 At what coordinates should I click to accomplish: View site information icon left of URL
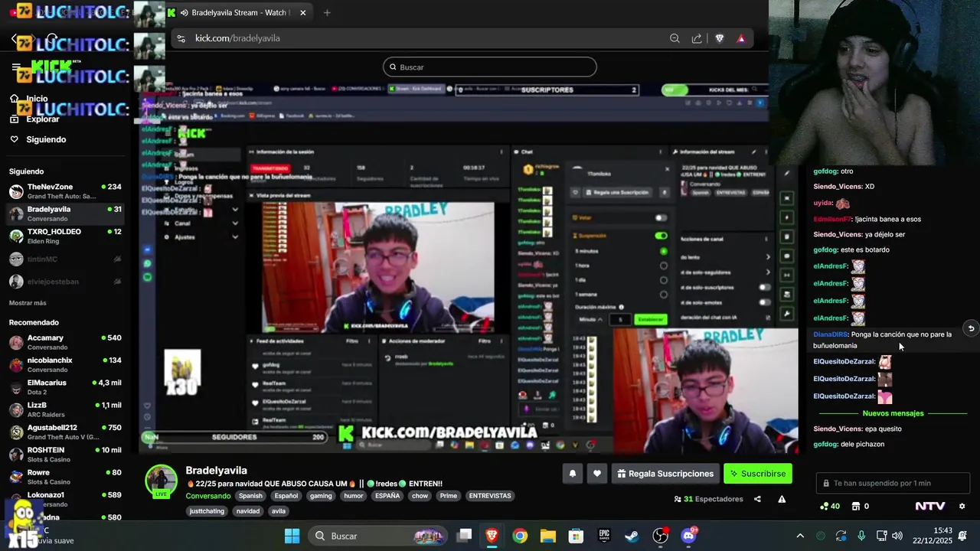tap(181, 38)
